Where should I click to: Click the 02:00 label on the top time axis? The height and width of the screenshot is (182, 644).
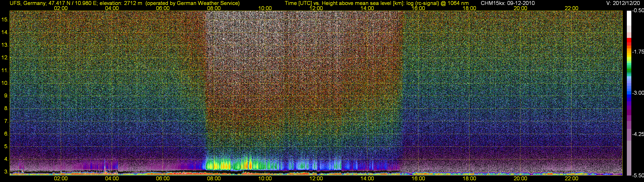click(x=61, y=8)
